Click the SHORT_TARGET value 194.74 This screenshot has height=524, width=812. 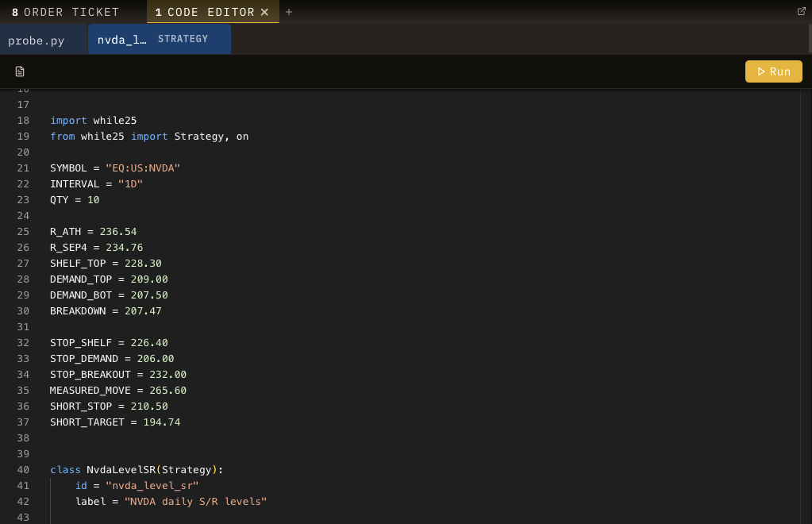point(162,422)
